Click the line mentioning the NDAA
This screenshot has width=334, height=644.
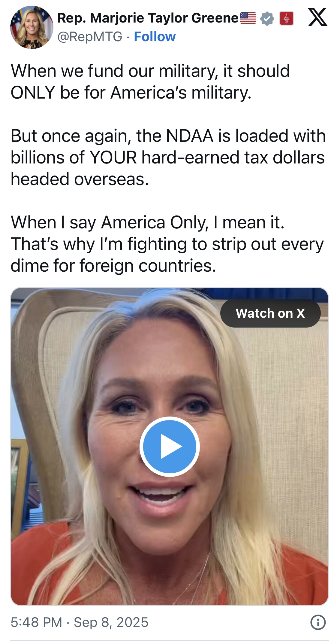click(168, 136)
